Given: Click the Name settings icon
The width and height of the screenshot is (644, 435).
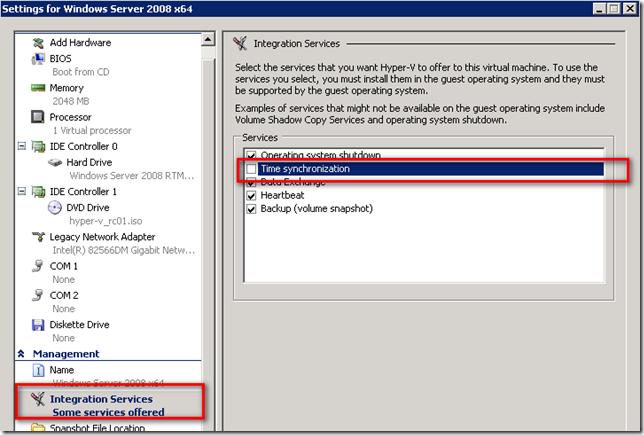Looking at the screenshot, I should (38, 371).
